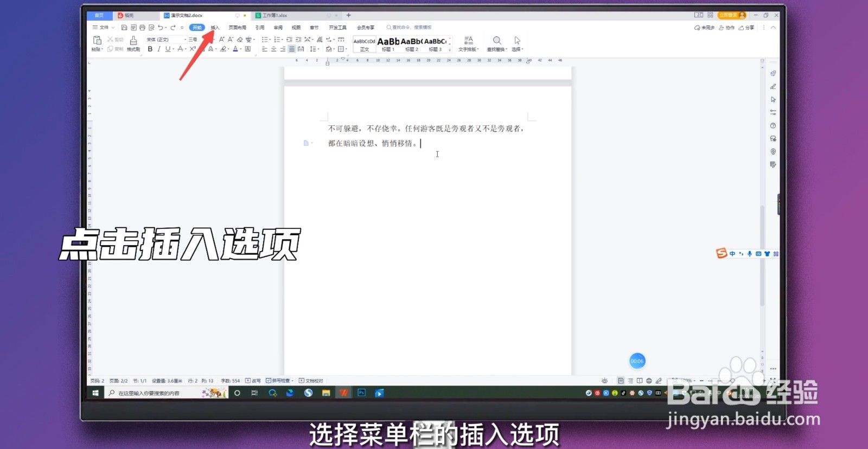Click the decrease indent icon
The height and width of the screenshot is (449, 868).
point(289,39)
